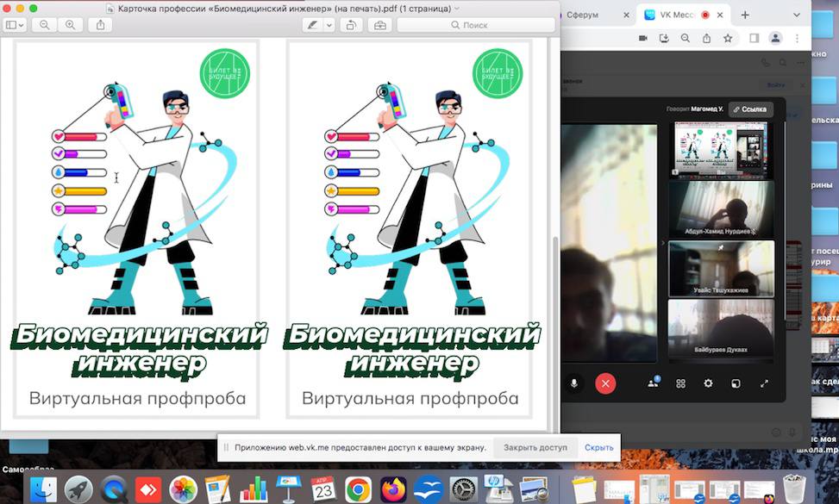The width and height of the screenshot is (839, 504).
Task: Click the camera permission icon in address bar
Action: (643, 38)
